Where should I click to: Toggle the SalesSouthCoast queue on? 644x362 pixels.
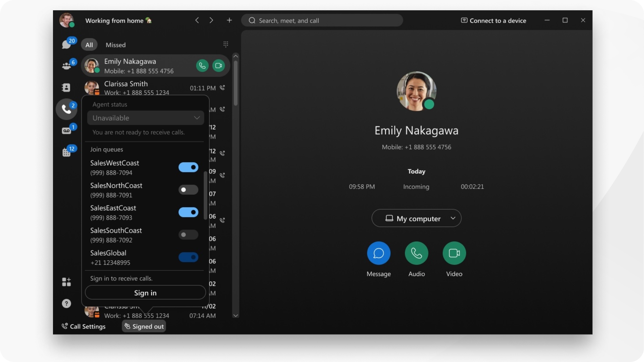pos(188,234)
